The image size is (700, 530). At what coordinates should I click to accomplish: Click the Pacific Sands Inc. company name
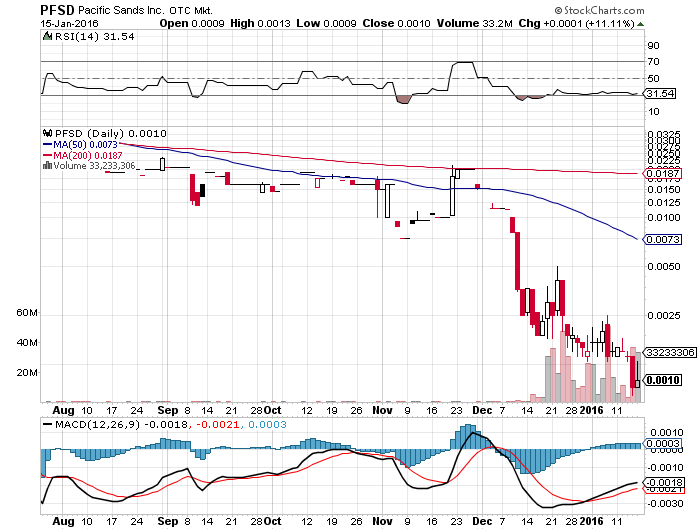point(121,10)
